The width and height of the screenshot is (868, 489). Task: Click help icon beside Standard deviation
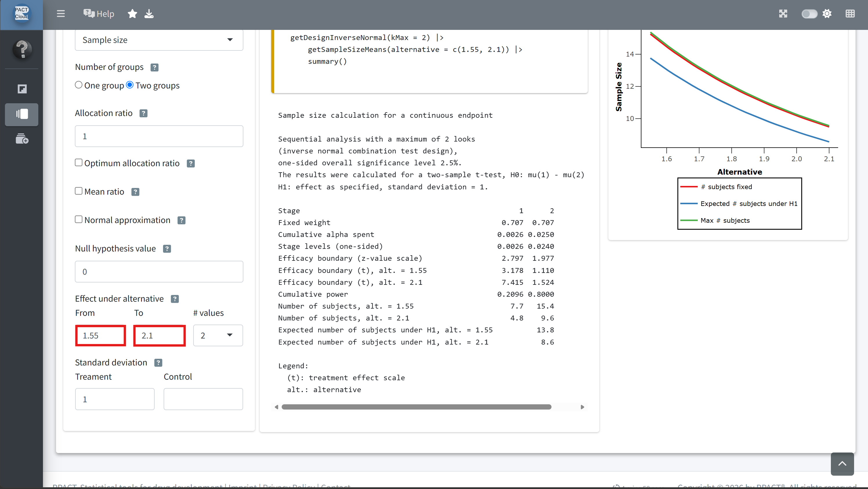click(x=158, y=363)
